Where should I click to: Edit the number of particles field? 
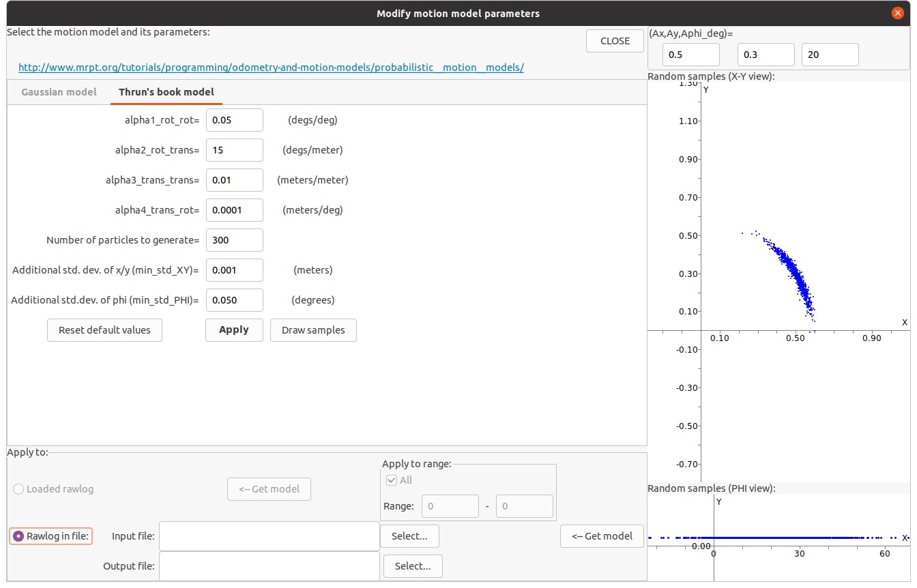(x=234, y=240)
